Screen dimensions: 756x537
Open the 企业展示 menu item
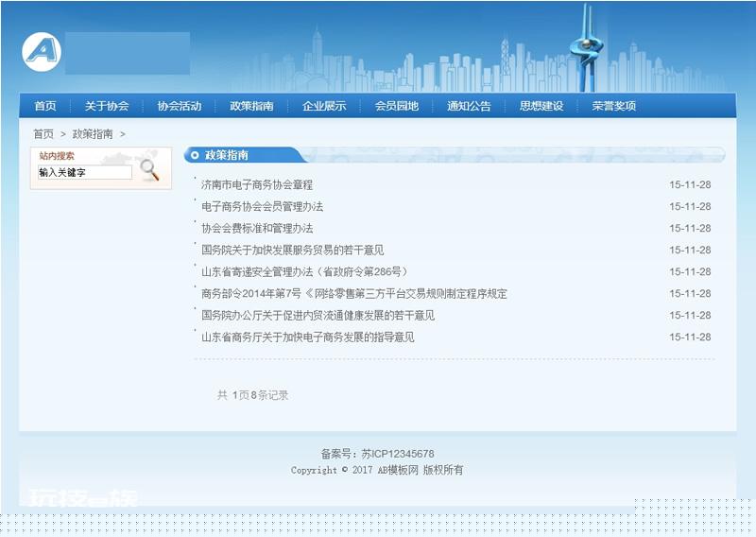tap(324, 106)
